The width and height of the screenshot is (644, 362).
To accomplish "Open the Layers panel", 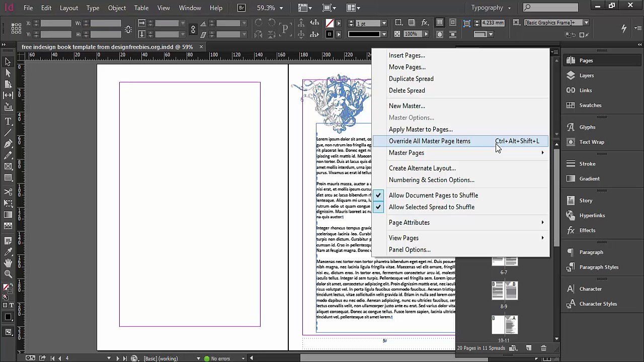I will [587, 75].
